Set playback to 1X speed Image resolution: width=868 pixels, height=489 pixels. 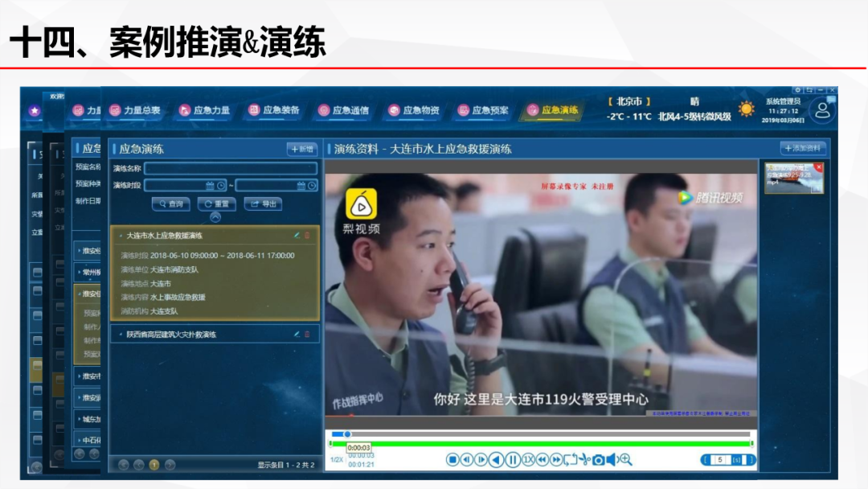click(528, 460)
